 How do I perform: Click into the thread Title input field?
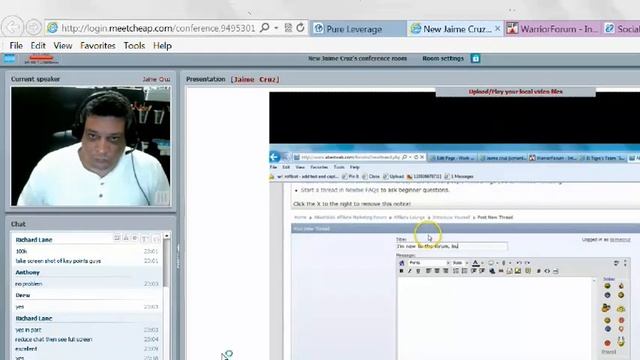(451, 246)
